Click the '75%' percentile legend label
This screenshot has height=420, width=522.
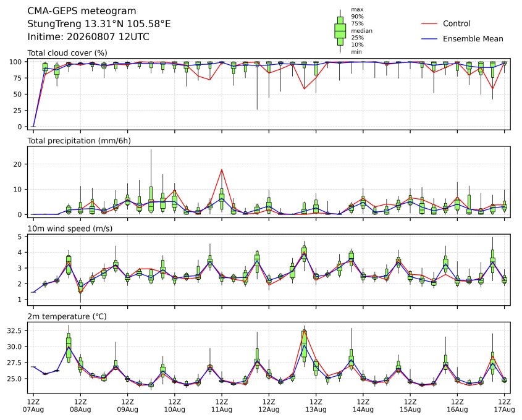click(x=357, y=23)
